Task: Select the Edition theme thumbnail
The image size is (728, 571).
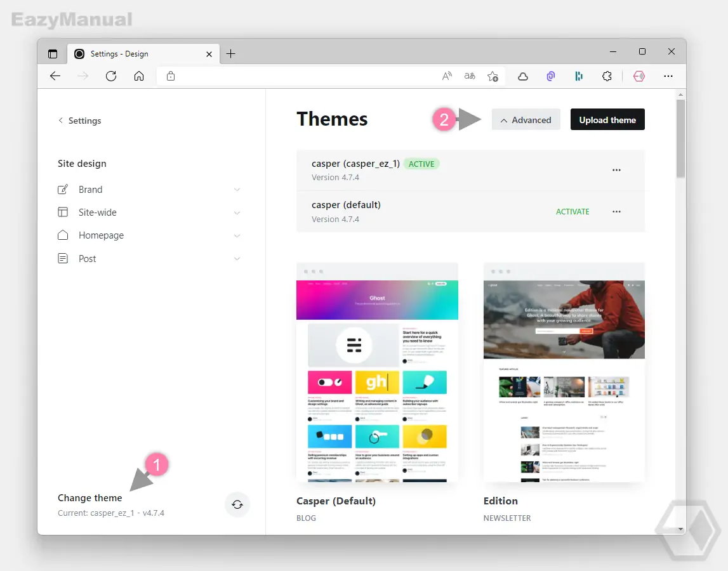Action: coord(564,372)
